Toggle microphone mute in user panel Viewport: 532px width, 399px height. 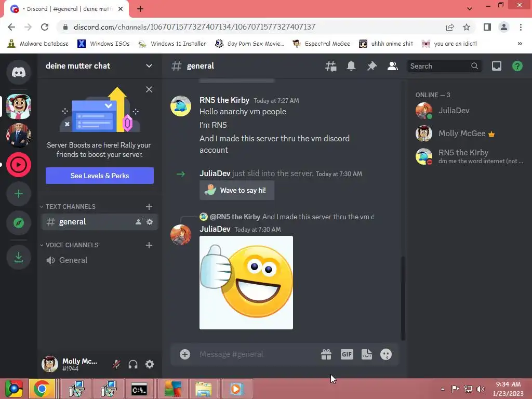pos(116,364)
